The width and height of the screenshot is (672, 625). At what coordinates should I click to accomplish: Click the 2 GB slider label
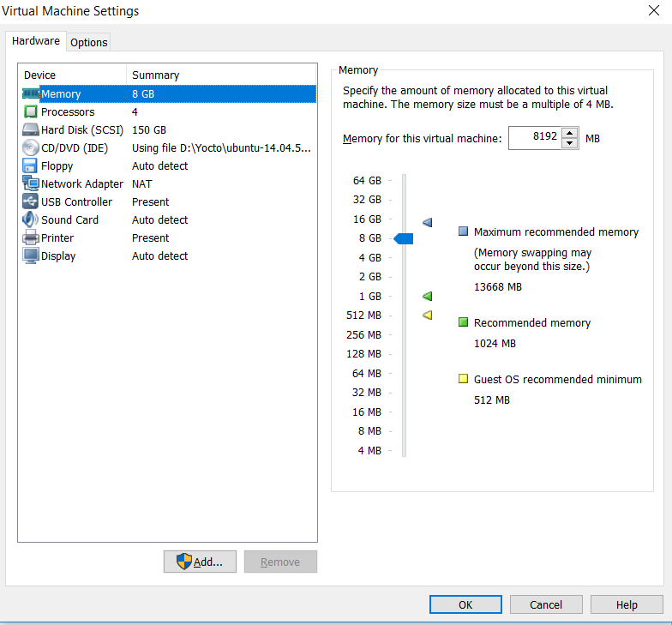[370, 276]
